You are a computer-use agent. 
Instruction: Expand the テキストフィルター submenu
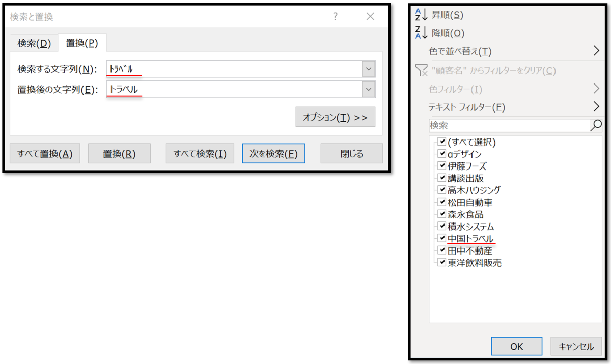[x=595, y=106]
